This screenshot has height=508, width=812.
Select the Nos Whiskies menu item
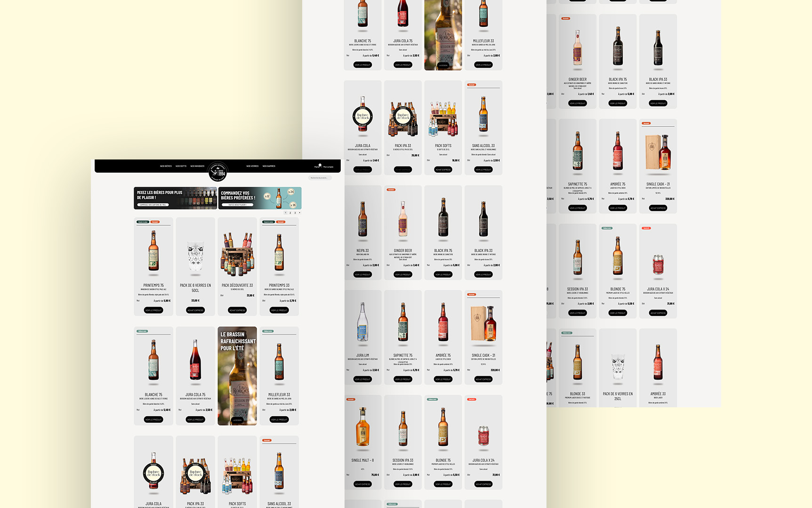(x=197, y=166)
